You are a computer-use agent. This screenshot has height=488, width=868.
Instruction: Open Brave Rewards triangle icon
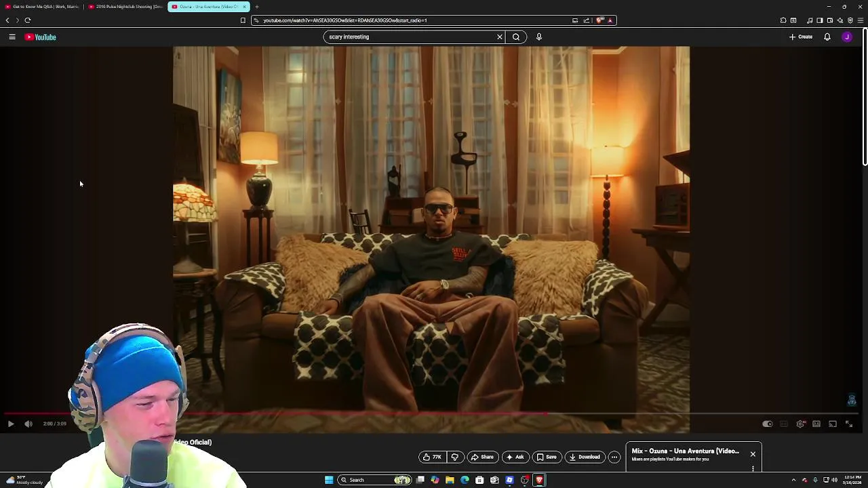[x=610, y=20]
